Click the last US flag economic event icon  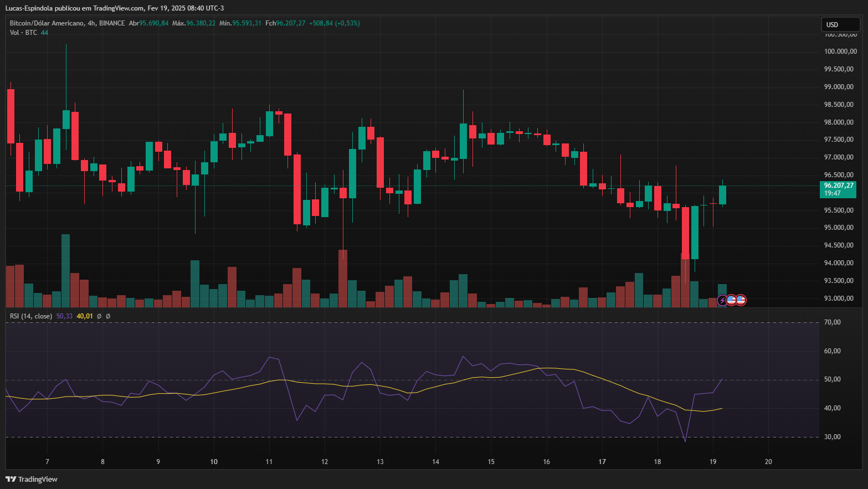pyautogui.click(x=741, y=300)
